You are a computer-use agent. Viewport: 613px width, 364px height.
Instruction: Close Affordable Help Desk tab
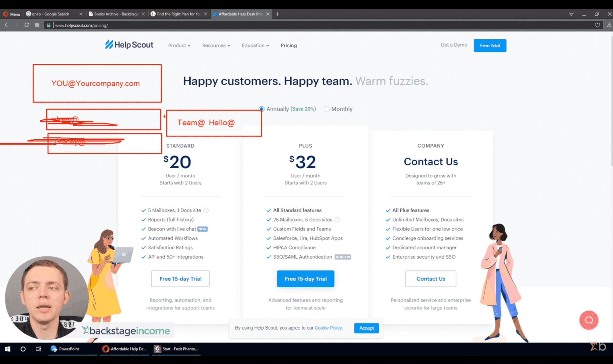pyautogui.click(x=268, y=14)
